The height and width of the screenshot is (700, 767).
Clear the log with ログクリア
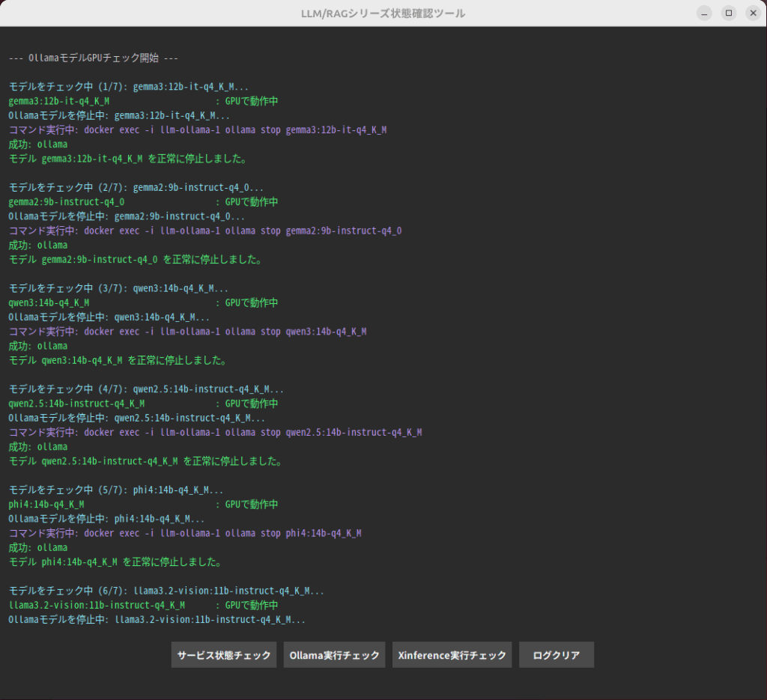pyautogui.click(x=557, y=654)
